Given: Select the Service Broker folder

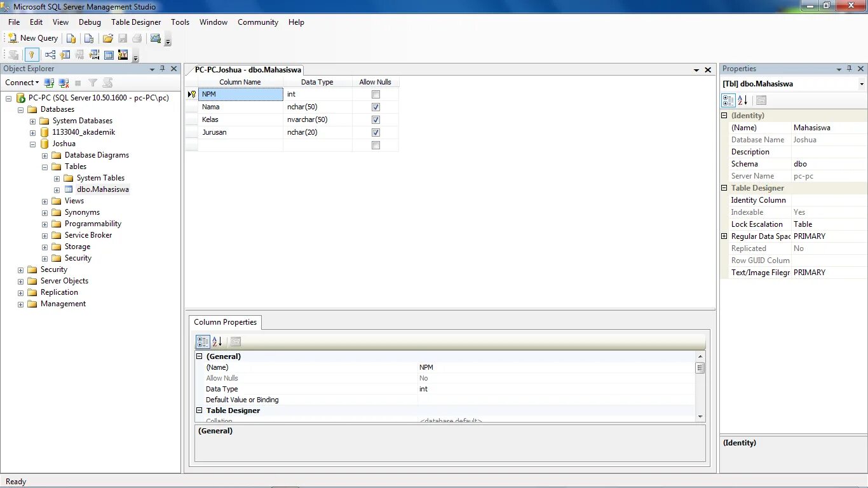Looking at the screenshot, I should [x=88, y=235].
